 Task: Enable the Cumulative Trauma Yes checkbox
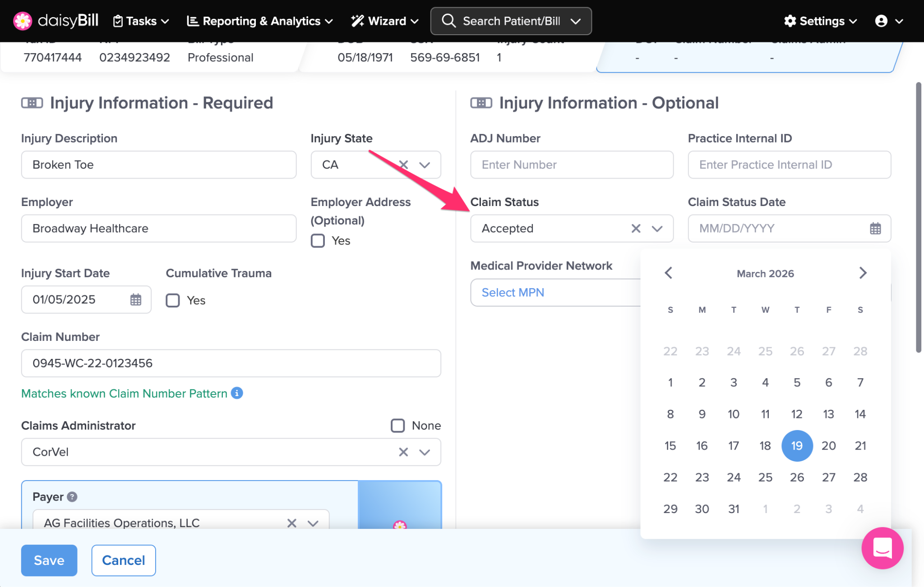(173, 300)
